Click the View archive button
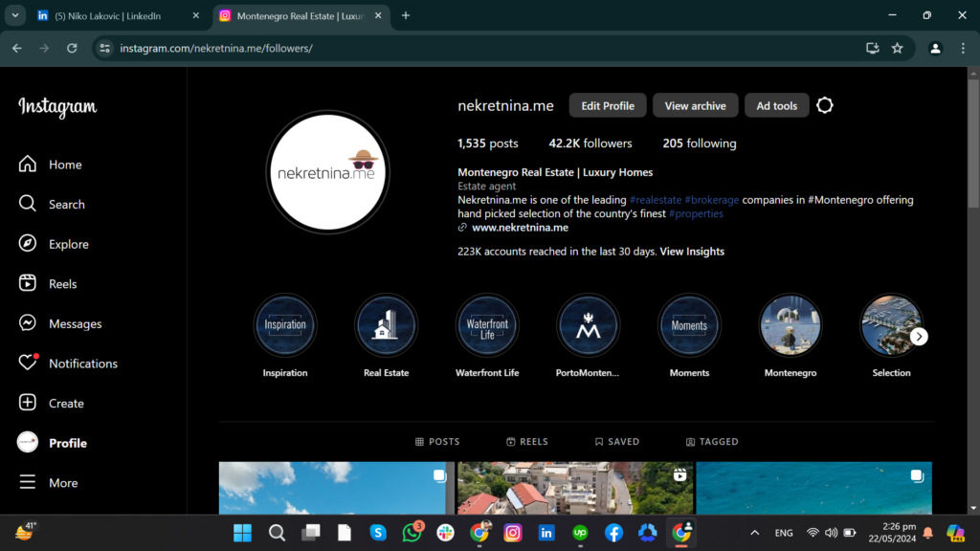 [x=695, y=105]
